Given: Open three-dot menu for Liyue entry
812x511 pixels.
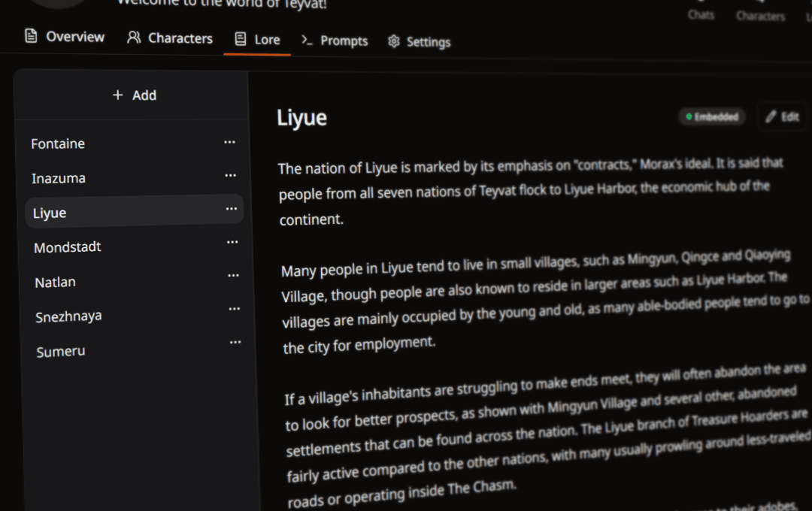Looking at the screenshot, I should coord(232,209).
